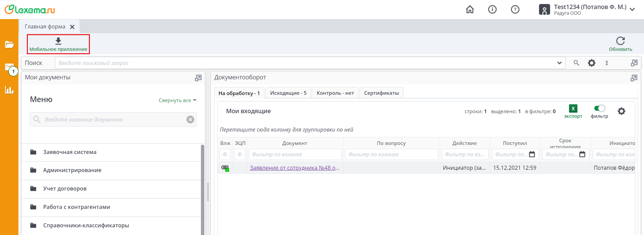The width and height of the screenshot is (644, 235).
Task: Open the user account dropdown
Action: click(x=632, y=9)
